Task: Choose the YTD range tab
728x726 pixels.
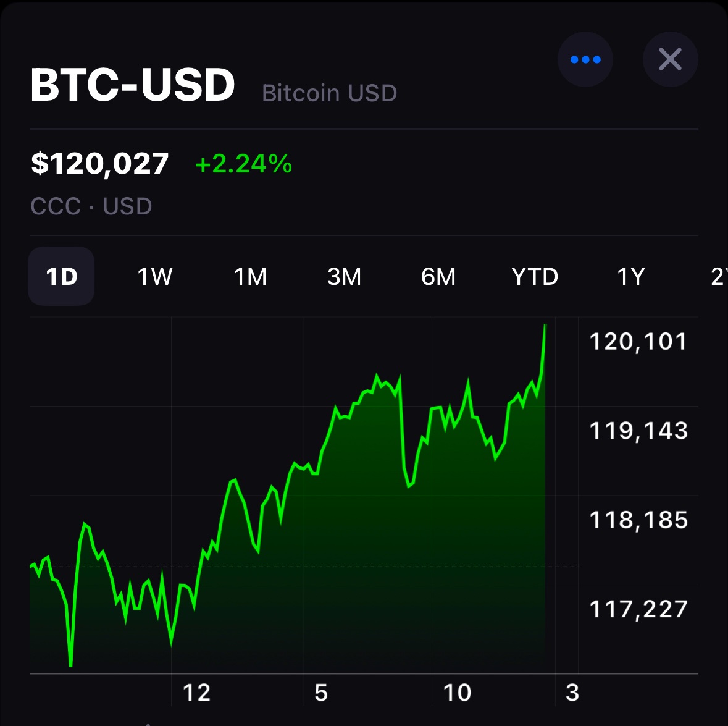Action: (535, 276)
